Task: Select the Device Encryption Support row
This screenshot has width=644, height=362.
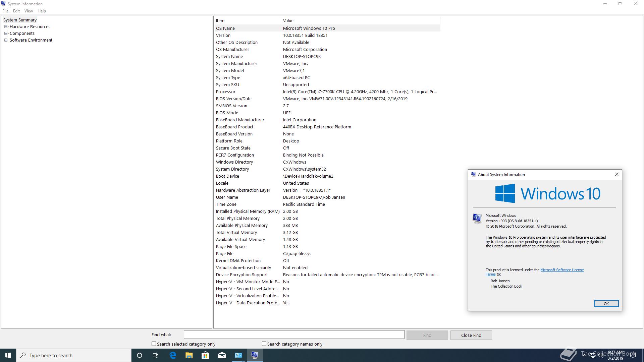Action: pos(327,275)
